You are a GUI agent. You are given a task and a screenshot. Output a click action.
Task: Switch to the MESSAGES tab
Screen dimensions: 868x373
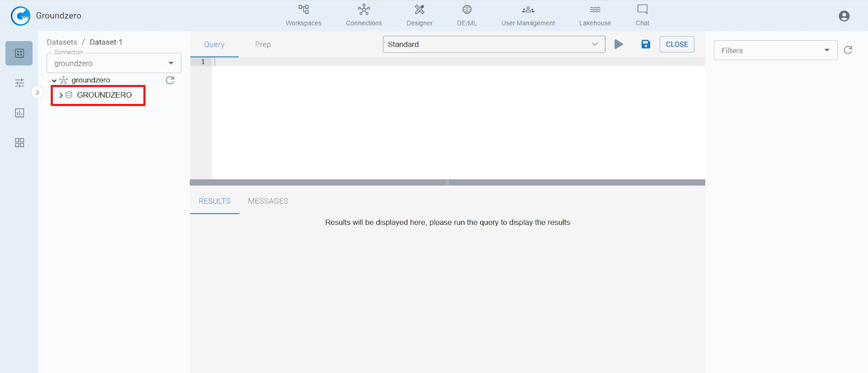268,201
